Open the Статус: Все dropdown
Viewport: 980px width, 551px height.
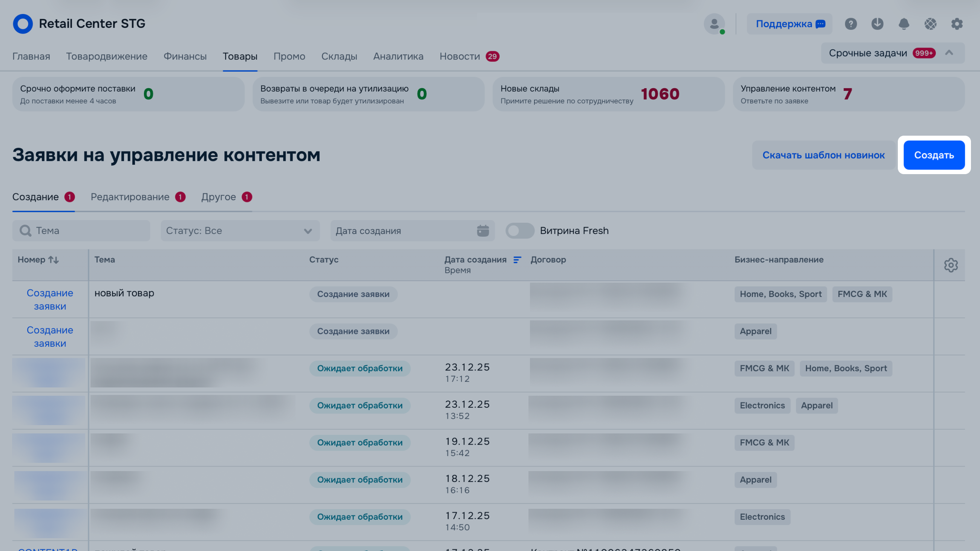240,231
